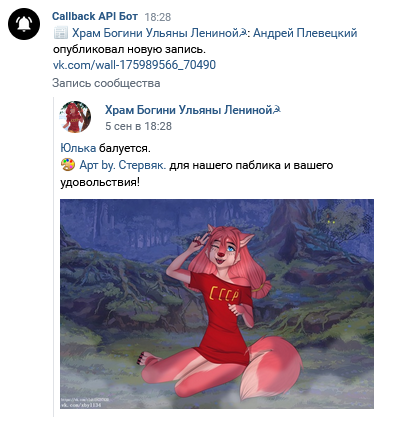Click the 18:28 message timestamp
The height and width of the screenshot is (425, 409).
tap(158, 17)
